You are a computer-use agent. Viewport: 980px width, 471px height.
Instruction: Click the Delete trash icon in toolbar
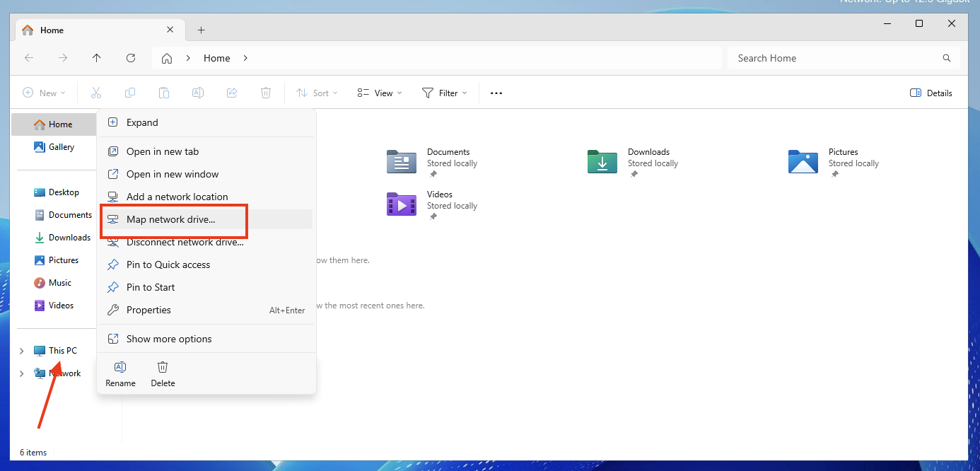tap(266, 93)
